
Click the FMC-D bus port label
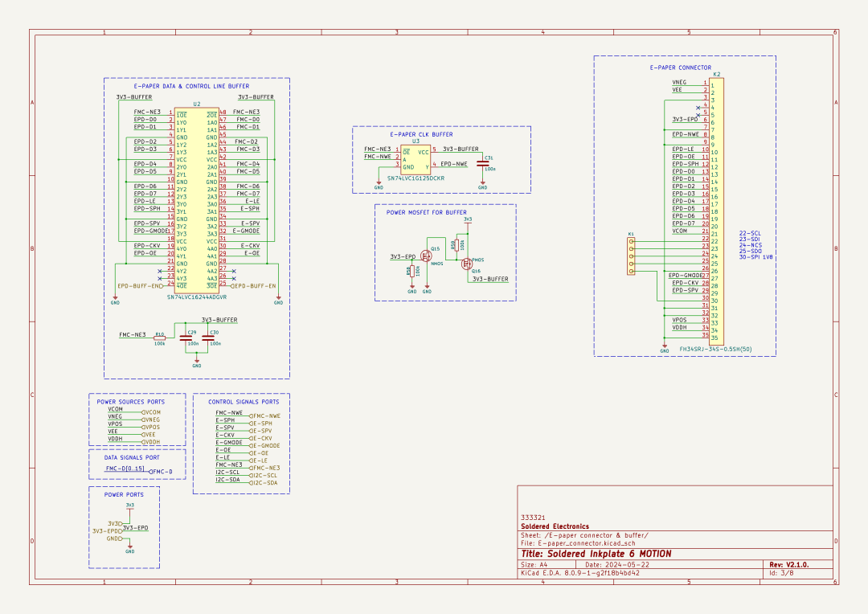[x=161, y=472]
